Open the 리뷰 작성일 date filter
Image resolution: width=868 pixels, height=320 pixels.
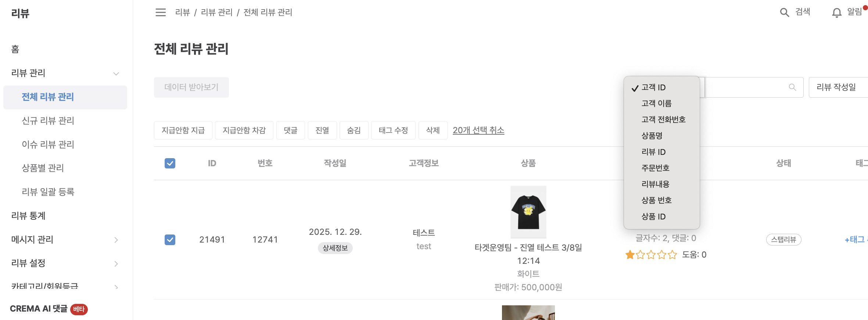click(x=836, y=87)
